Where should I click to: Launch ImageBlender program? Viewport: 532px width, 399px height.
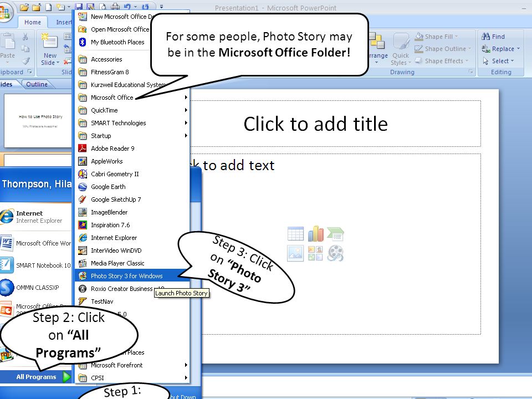click(132, 212)
